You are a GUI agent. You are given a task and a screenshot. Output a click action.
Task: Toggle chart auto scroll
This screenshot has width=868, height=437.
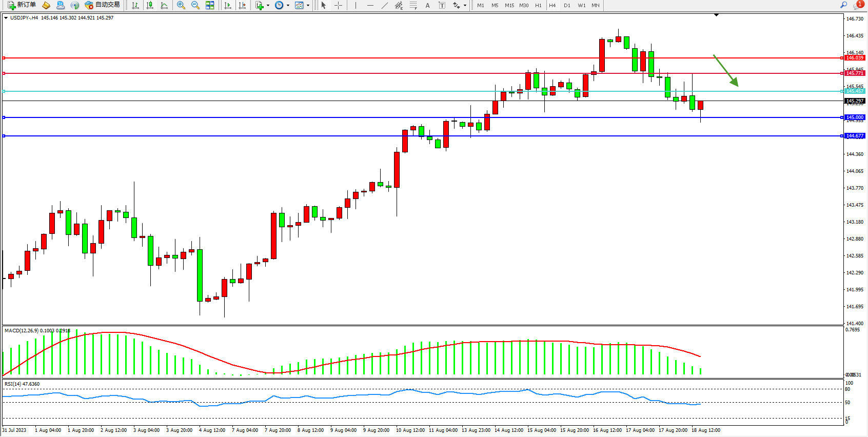[228, 5]
